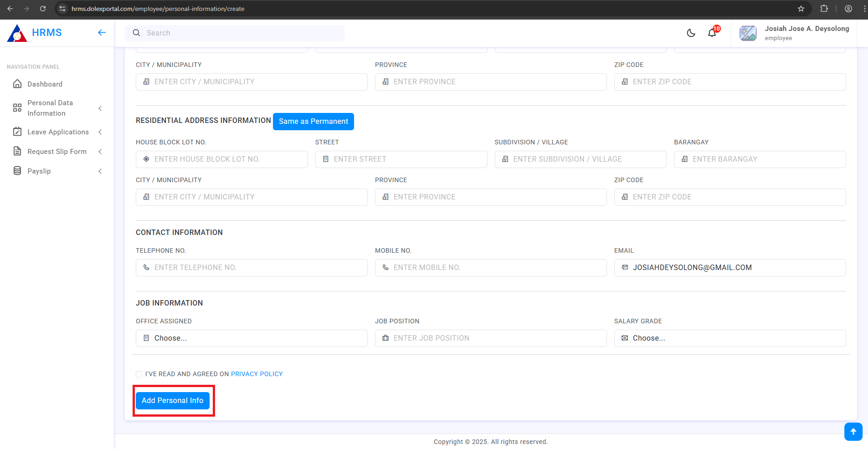The image size is (868, 449).
Task: Open Office Assigned dropdown
Action: pos(252,338)
